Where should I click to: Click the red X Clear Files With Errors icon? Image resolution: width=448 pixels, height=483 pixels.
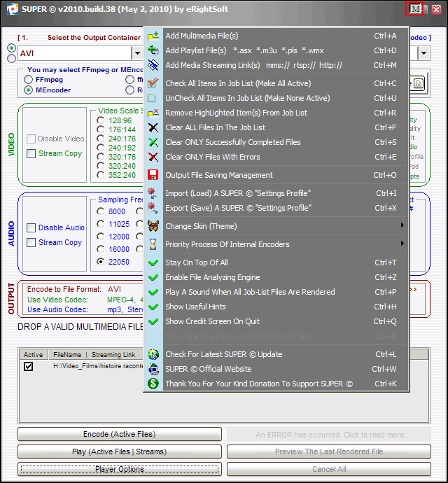(153, 157)
